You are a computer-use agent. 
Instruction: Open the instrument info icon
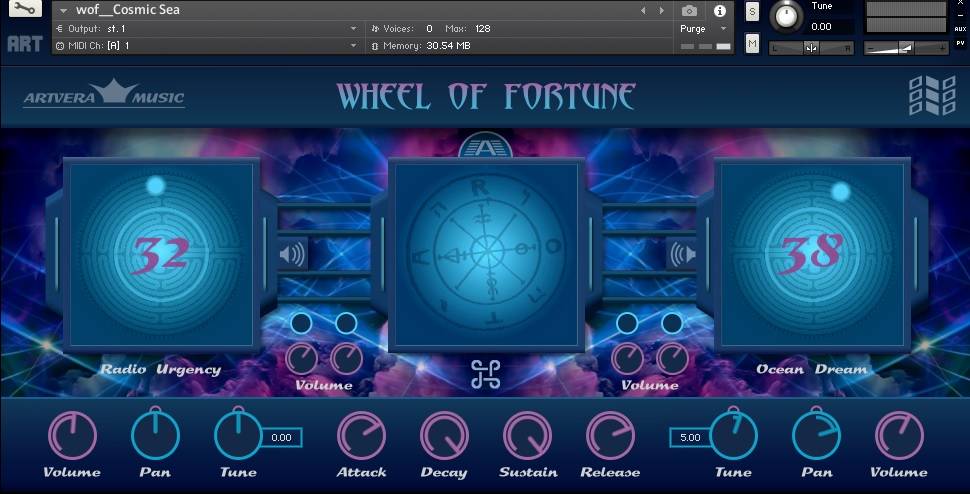719,11
